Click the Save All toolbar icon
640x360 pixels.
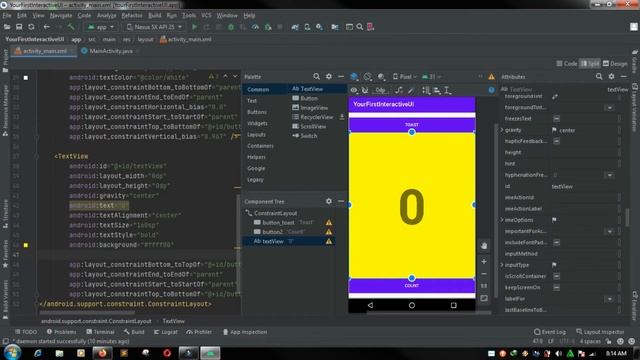[19, 27]
